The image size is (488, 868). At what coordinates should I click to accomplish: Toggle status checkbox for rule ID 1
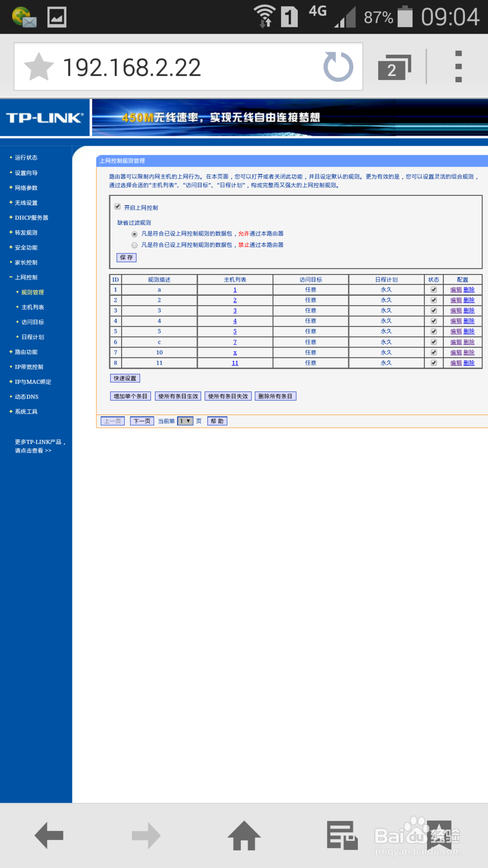pos(434,289)
